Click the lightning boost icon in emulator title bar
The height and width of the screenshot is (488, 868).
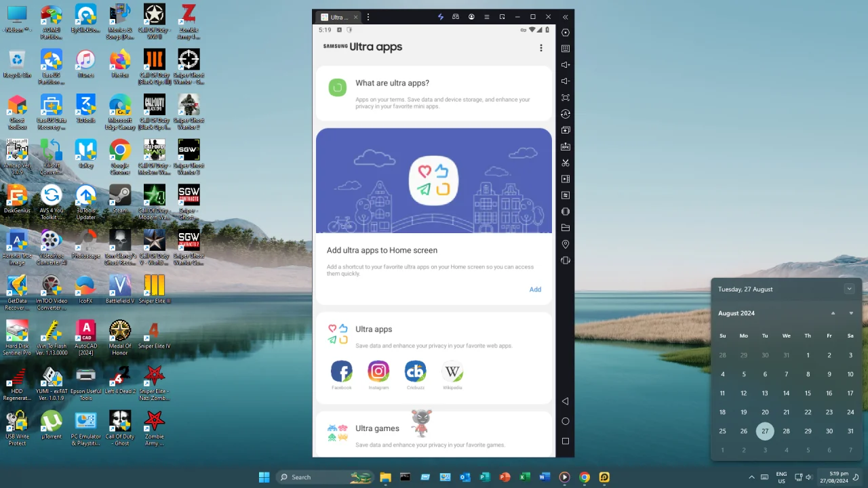point(441,17)
